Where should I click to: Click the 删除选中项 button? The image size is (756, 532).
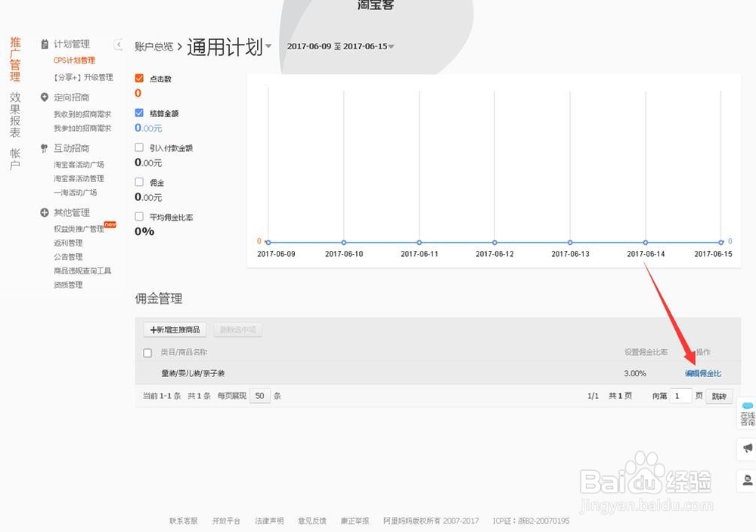[x=237, y=329]
